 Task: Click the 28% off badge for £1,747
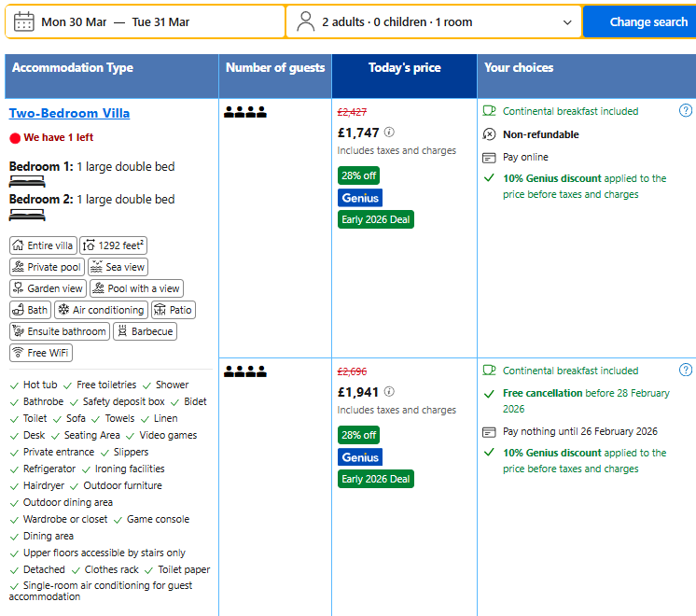pyautogui.click(x=358, y=175)
